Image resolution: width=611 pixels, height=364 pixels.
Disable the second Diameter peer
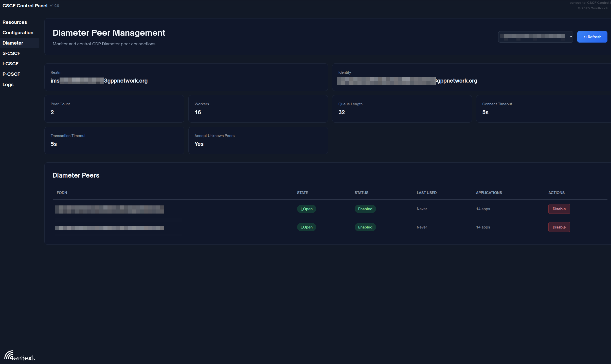pyautogui.click(x=559, y=227)
